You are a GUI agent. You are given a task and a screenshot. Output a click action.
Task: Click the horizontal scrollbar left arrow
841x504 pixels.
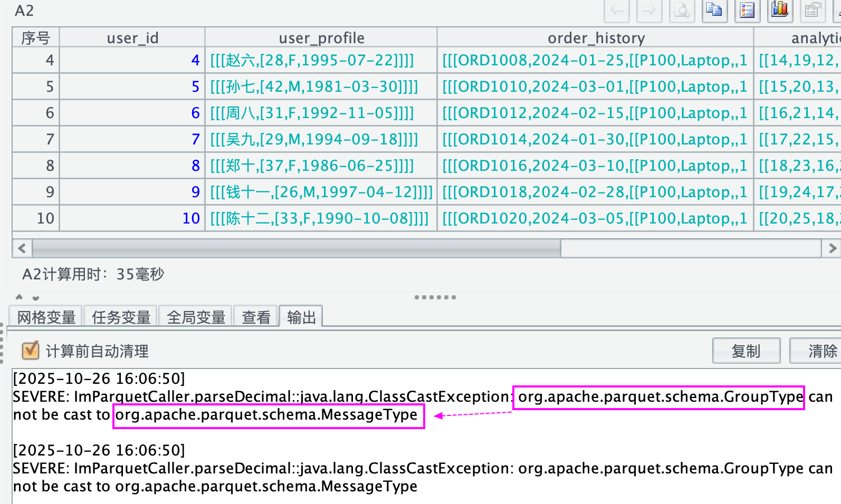(x=22, y=248)
